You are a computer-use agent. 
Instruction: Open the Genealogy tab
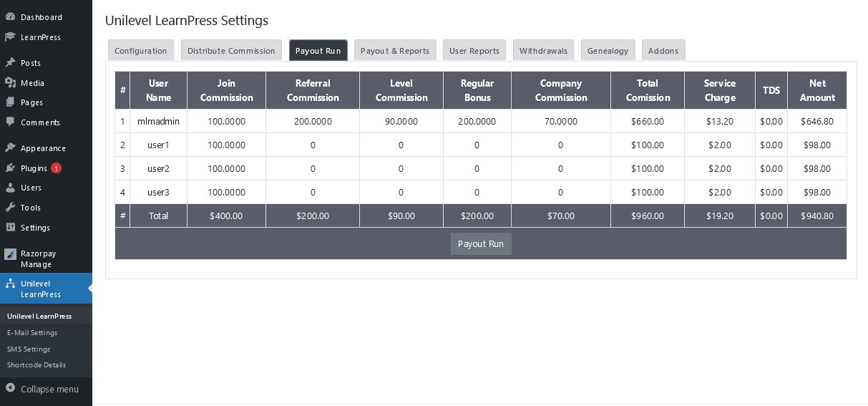point(608,51)
